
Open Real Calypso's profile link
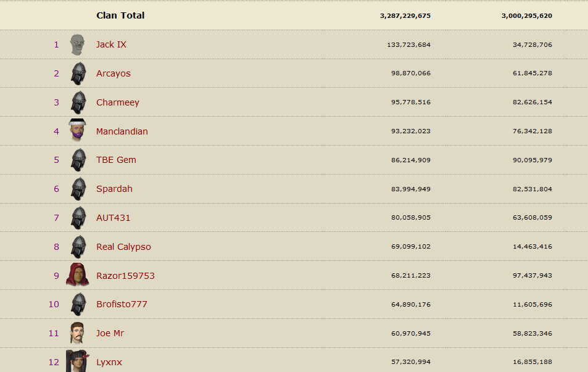[123, 247]
